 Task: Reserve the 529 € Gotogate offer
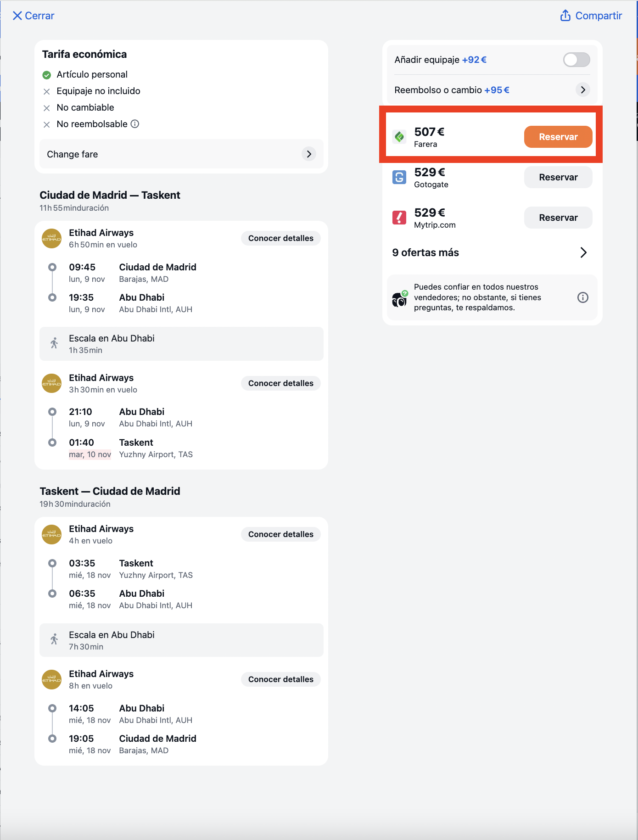[x=558, y=177]
